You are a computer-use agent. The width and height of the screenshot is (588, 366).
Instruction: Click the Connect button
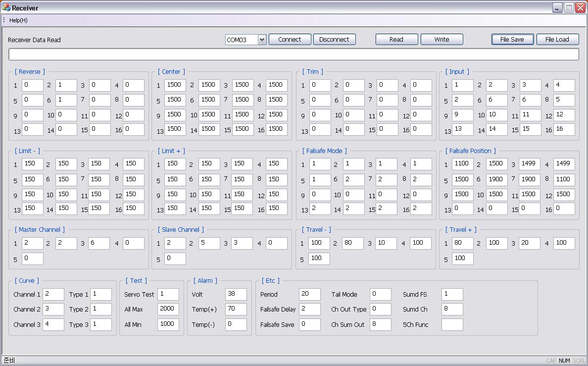tap(290, 40)
